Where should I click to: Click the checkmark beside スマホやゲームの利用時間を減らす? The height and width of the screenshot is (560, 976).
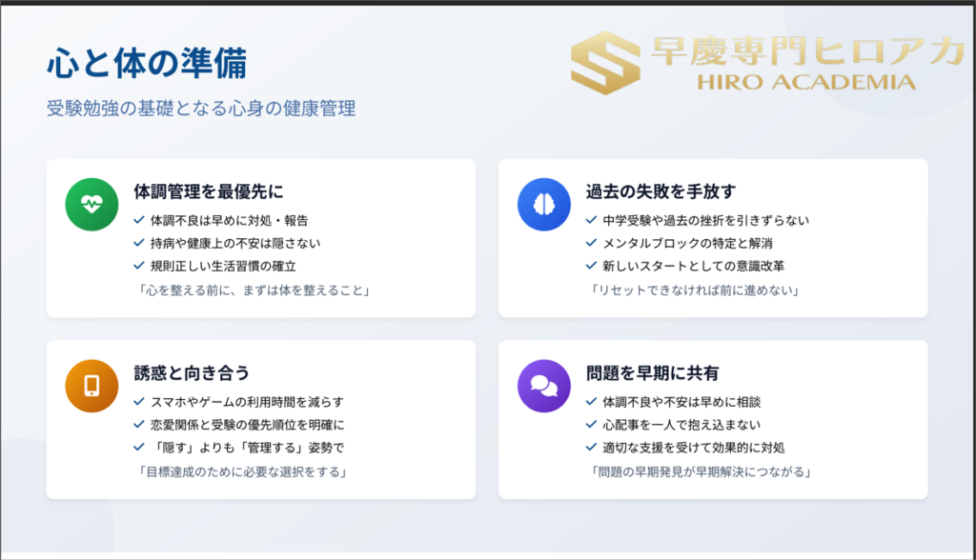click(x=139, y=402)
